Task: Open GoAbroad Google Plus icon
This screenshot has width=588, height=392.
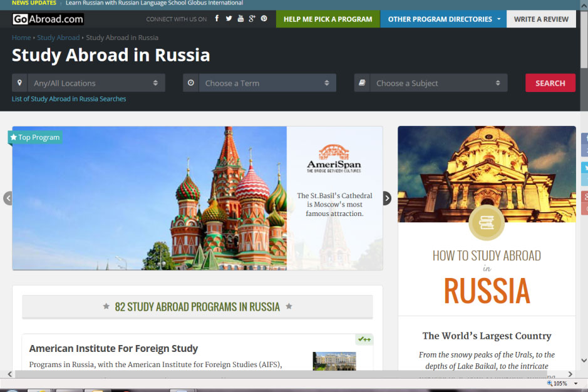Action: [x=252, y=18]
